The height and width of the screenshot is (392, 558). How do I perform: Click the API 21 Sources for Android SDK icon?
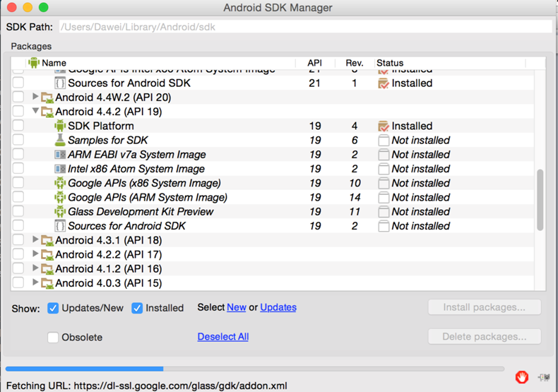[60, 83]
